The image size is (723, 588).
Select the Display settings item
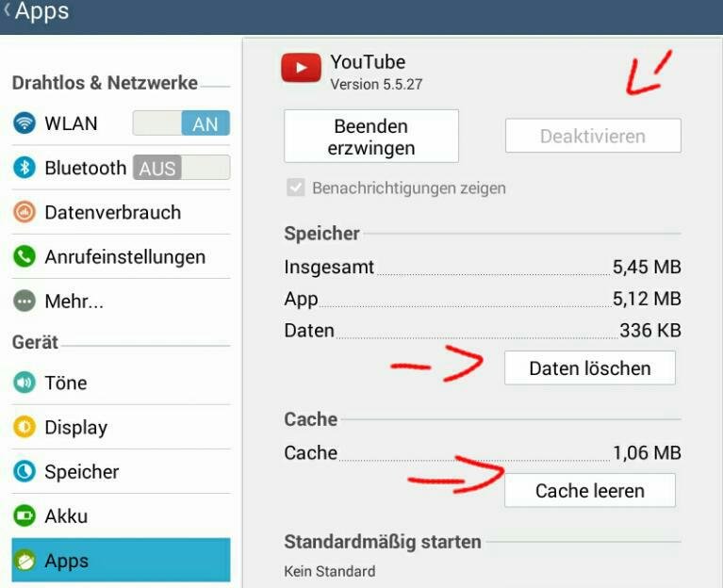coord(121,427)
